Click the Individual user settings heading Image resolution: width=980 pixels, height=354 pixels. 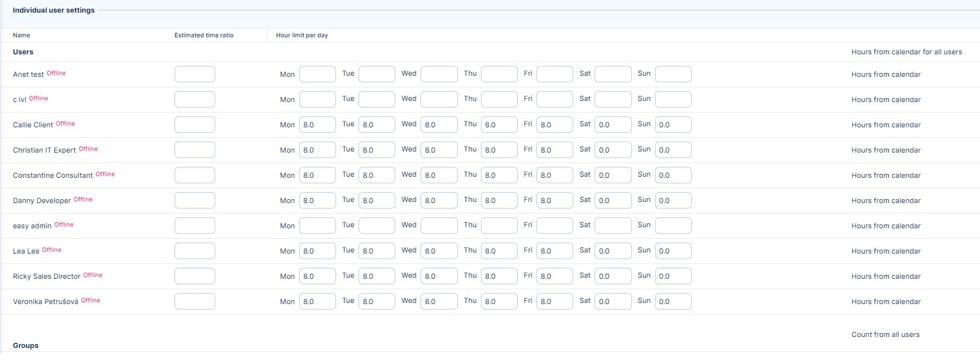(54, 10)
